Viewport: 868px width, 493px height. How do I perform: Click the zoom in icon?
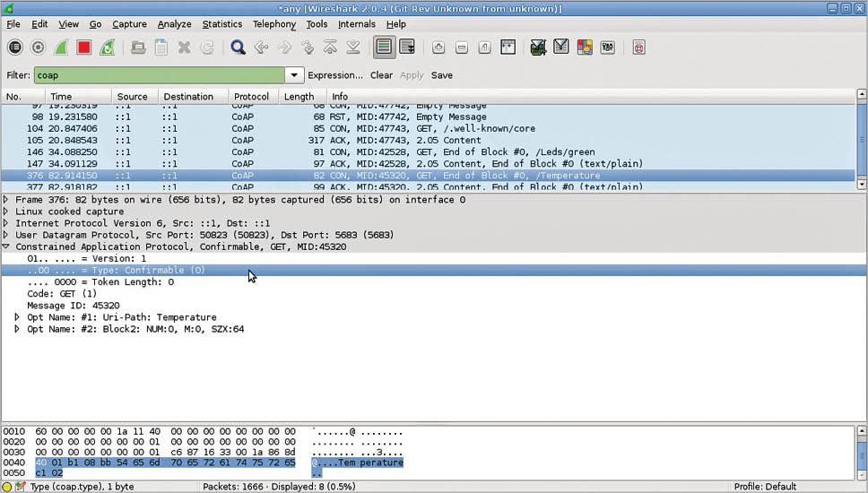[438, 48]
